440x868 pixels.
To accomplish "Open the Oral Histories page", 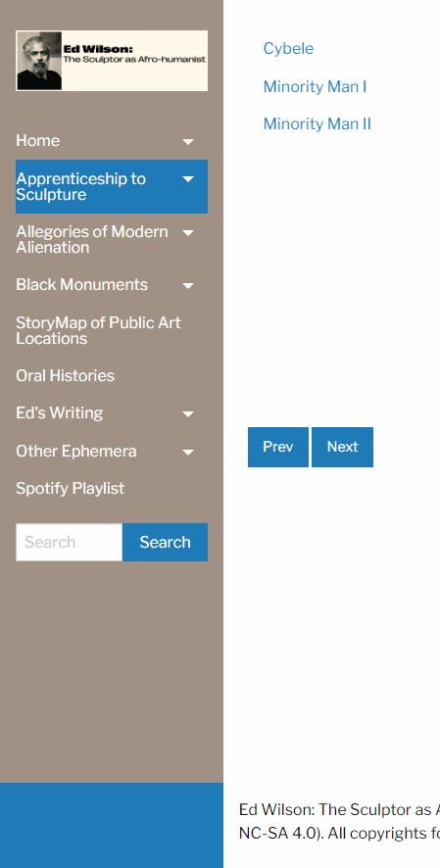I will point(66,375).
